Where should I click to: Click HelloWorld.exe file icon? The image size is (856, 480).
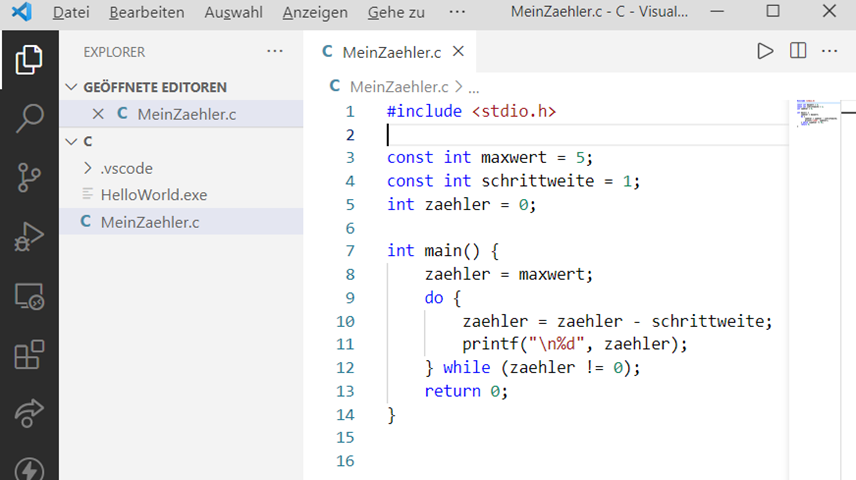pos(87,194)
